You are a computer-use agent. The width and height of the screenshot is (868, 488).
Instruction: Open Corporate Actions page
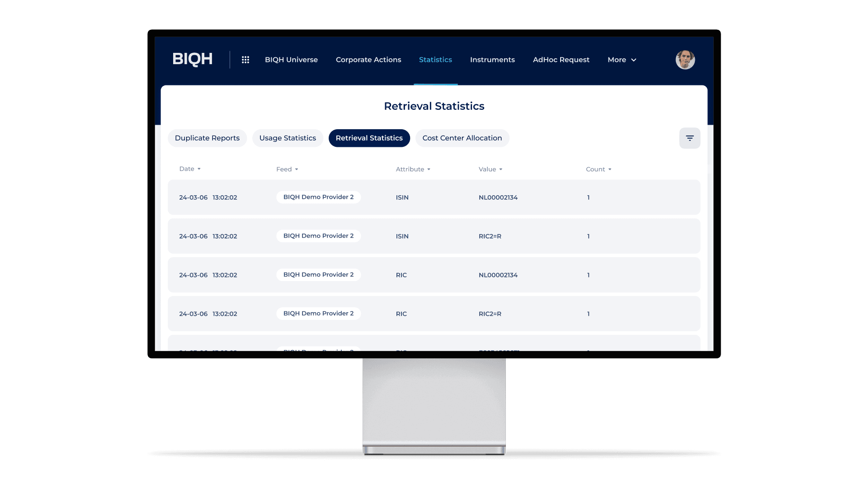tap(368, 60)
